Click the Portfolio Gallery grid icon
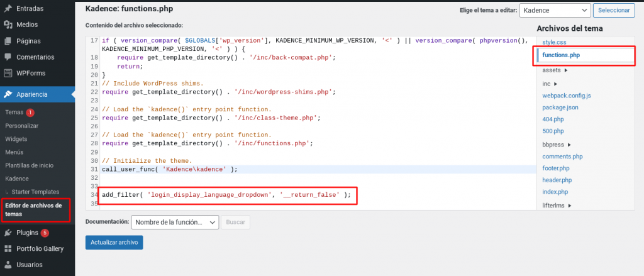This screenshot has height=276, width=644. pos(8,249)
